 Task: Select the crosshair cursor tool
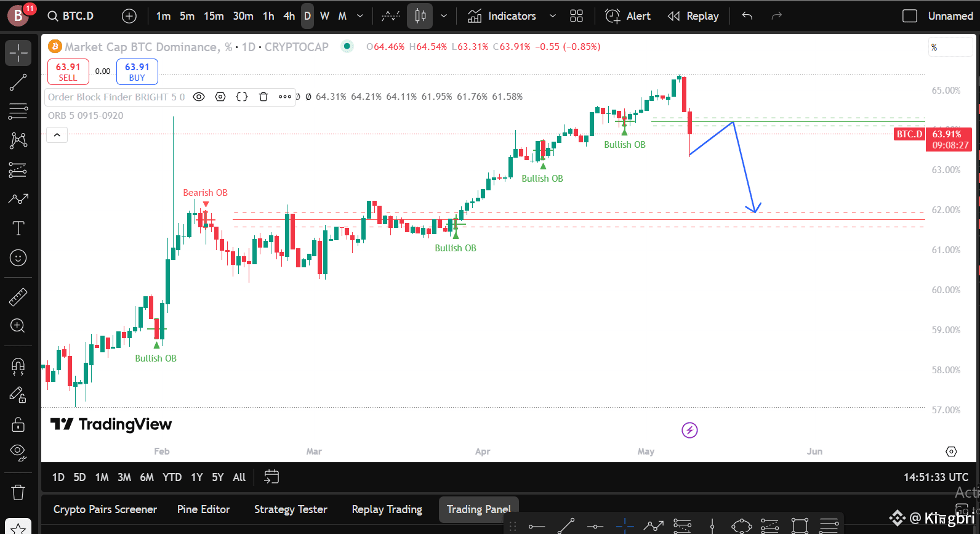(18, 53)
